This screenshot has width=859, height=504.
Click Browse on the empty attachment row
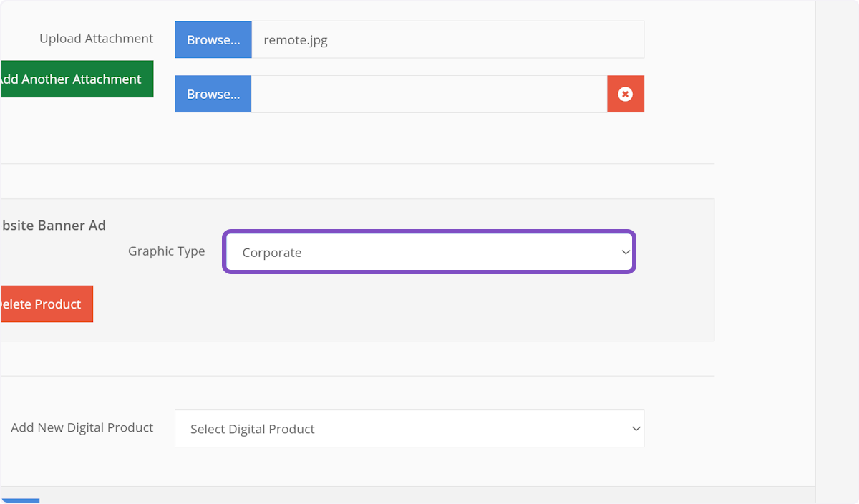213,94
